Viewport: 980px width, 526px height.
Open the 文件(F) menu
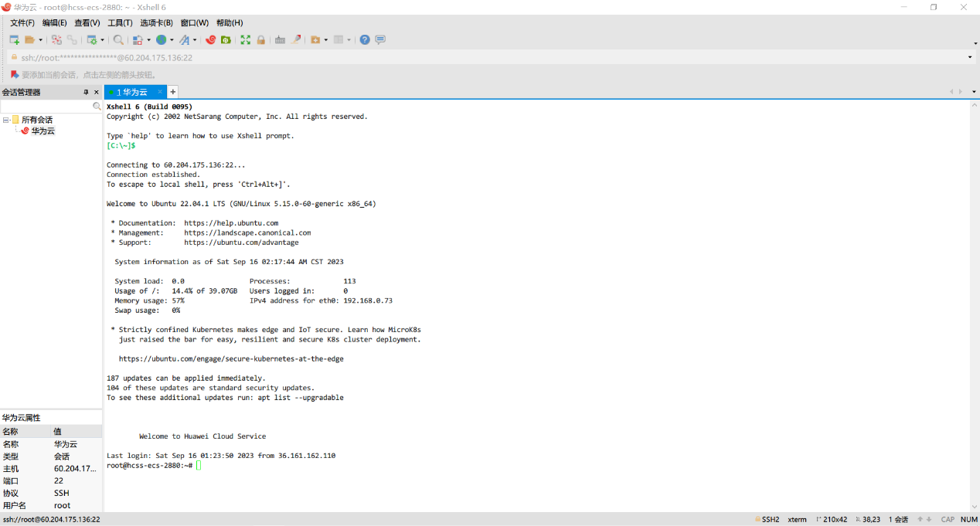click(x=22, y=23)
